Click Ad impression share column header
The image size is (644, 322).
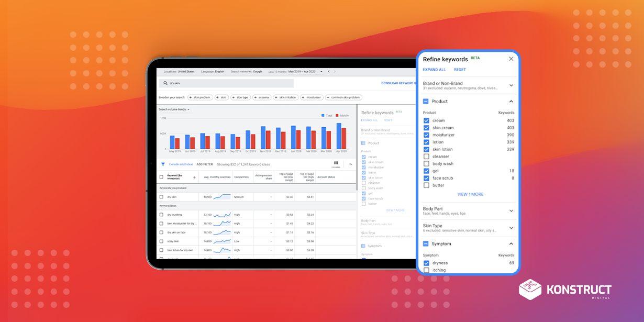click(264, 177)
